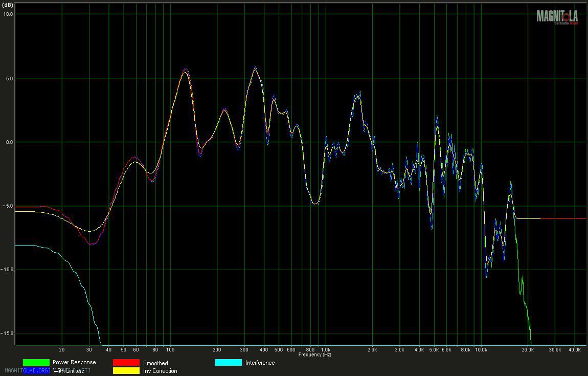Click the 1.0k frequency axis label
The width and height of the screenshot is (588, 376).
[325, 350]
